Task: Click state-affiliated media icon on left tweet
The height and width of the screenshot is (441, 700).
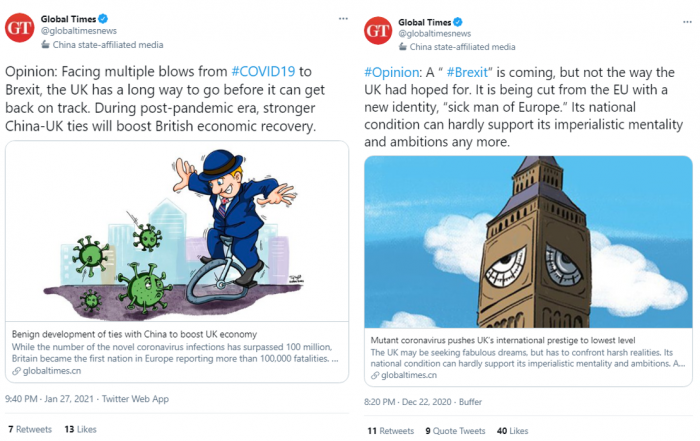Action: [45, 45]
